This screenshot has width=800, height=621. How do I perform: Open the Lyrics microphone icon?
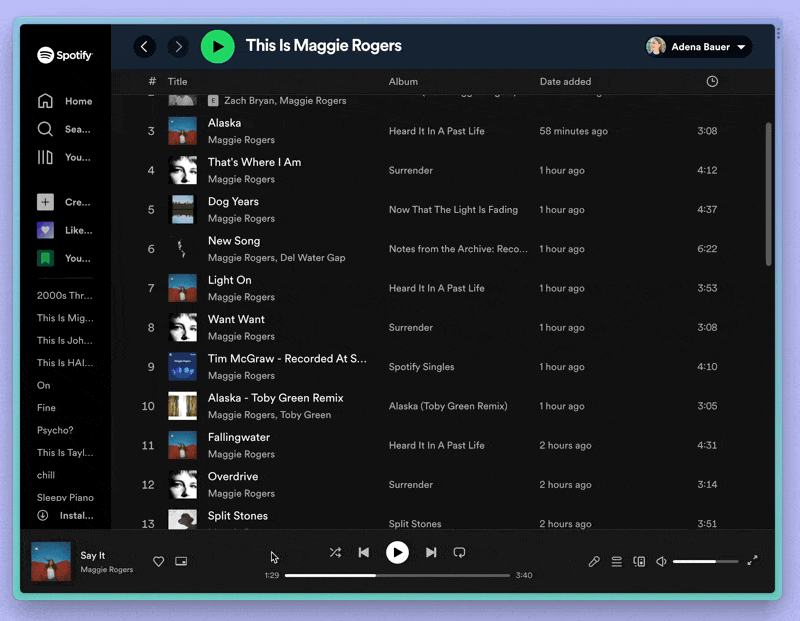[594, 562]
